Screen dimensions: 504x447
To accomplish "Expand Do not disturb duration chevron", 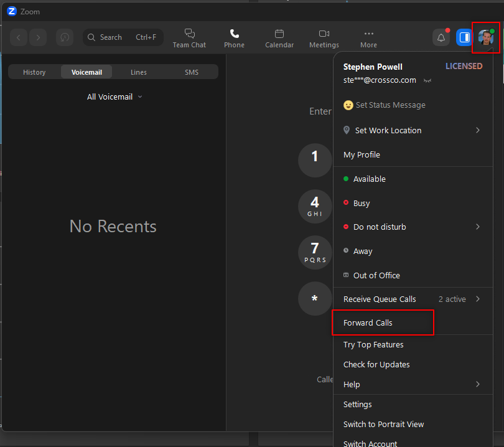I will (478, 227).
